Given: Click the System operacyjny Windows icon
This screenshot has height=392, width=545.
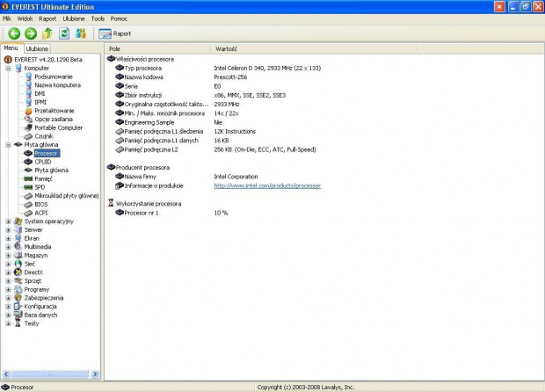Looking at the screenshot, I should pyautogui.click(x=18, y=221).
